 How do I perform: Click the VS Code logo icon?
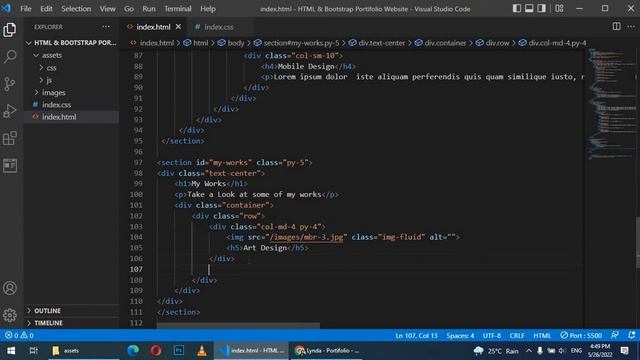[x=7, y=8]
